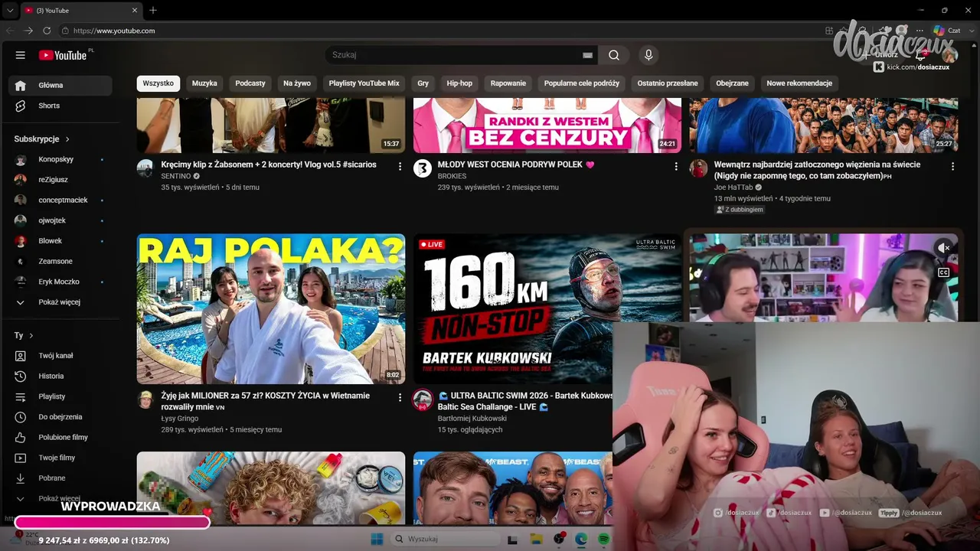Select the Ostatnio przesłane chip
980x551 pixels.
(668, 83)
